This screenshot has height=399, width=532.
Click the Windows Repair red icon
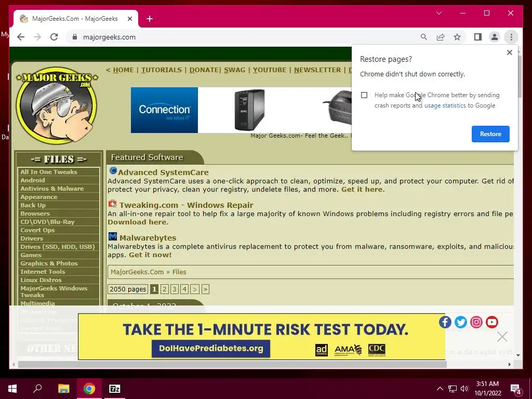[x=112, y=204]
